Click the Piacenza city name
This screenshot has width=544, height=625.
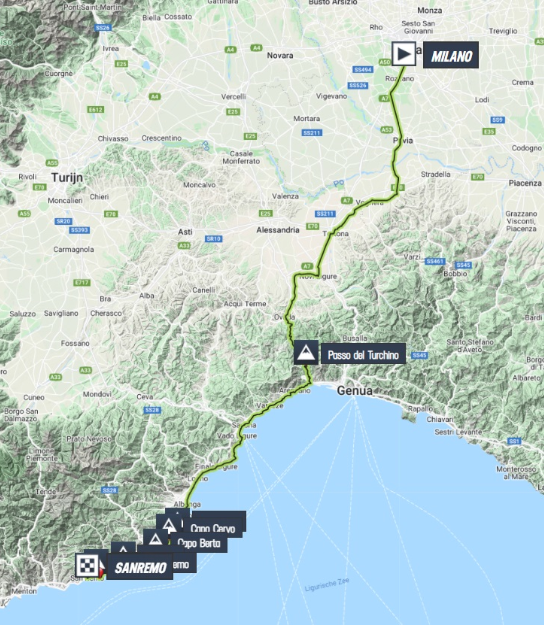pos(525,183)
